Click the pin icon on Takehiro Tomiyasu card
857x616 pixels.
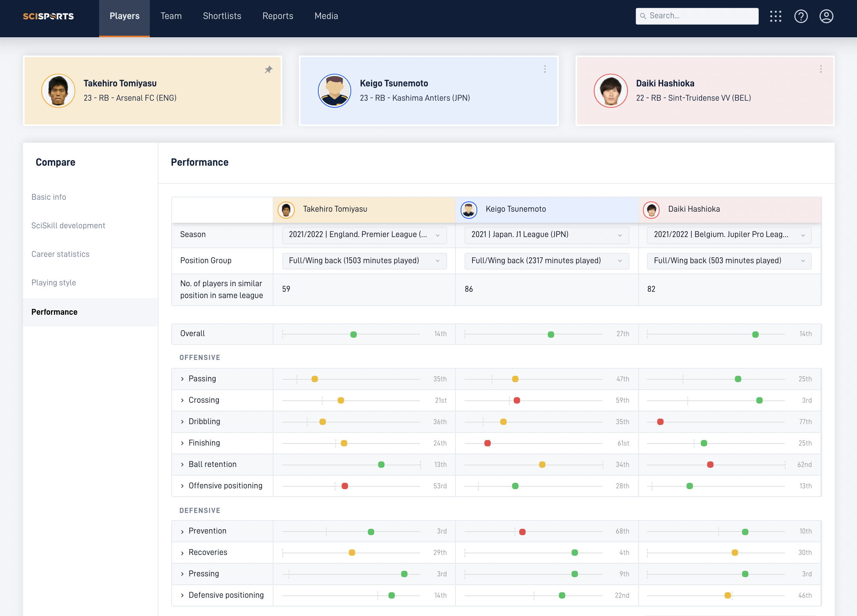coord(268,70)
